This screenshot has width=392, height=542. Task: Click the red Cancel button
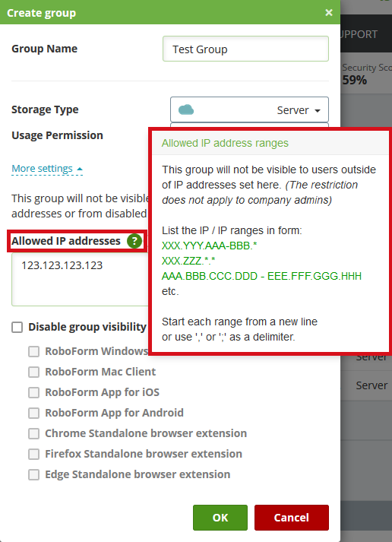(x=292, y=518)
